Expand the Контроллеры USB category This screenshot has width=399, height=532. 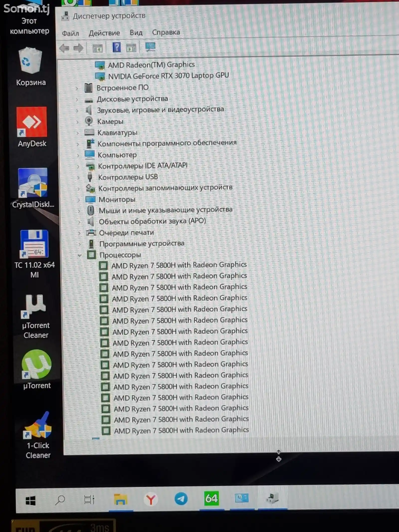tap(78, 178)
